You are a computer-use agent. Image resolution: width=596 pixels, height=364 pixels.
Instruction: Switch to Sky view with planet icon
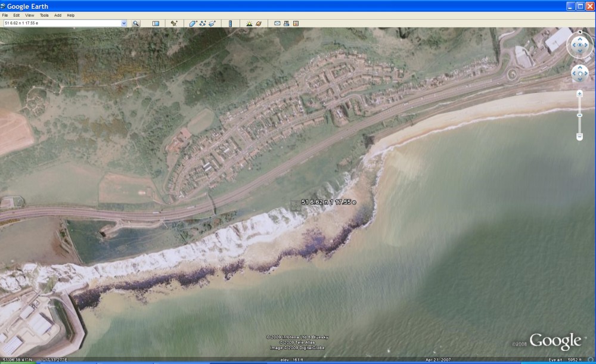coord(259,23)
